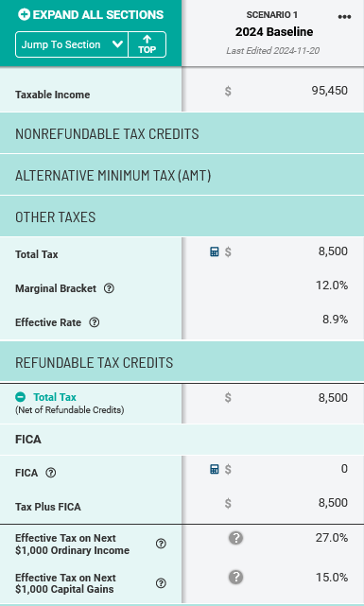Click help icon beside Next $1,000 Capital Gains label

(x=161, y=583)
